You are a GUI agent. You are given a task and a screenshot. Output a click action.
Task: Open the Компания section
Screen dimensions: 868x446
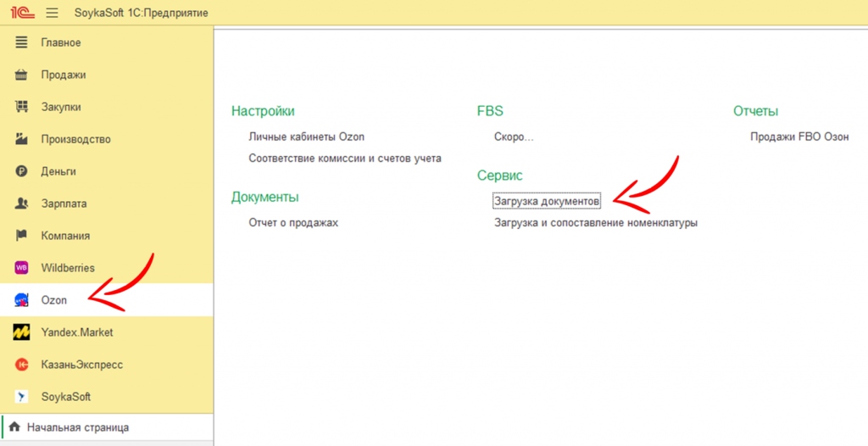[65, 236]
